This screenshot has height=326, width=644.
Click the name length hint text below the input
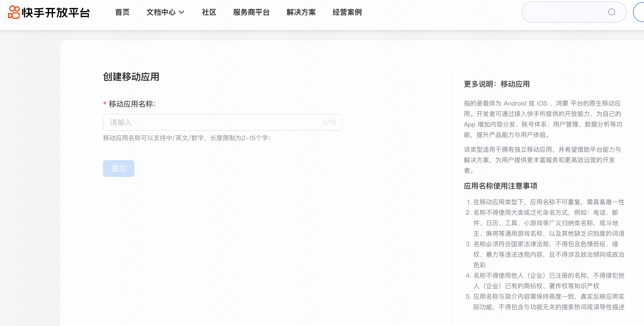[x=187, y=138]
